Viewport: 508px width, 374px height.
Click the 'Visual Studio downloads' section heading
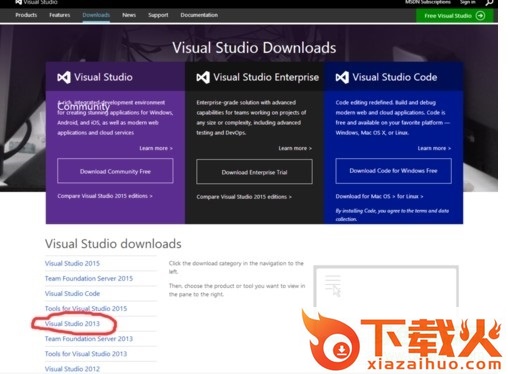(x=113, y=244)
